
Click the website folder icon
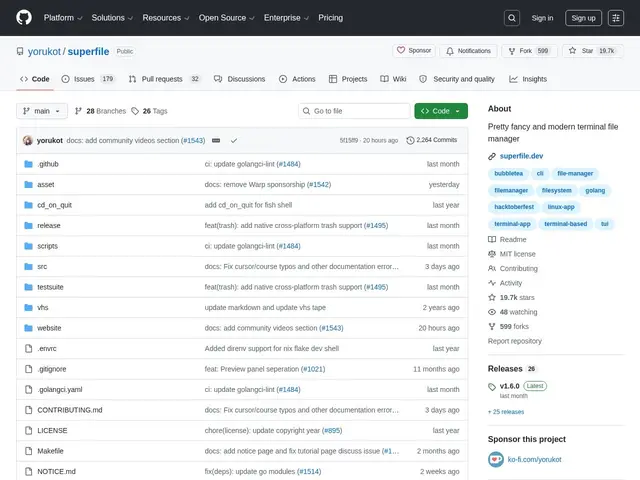28,328
